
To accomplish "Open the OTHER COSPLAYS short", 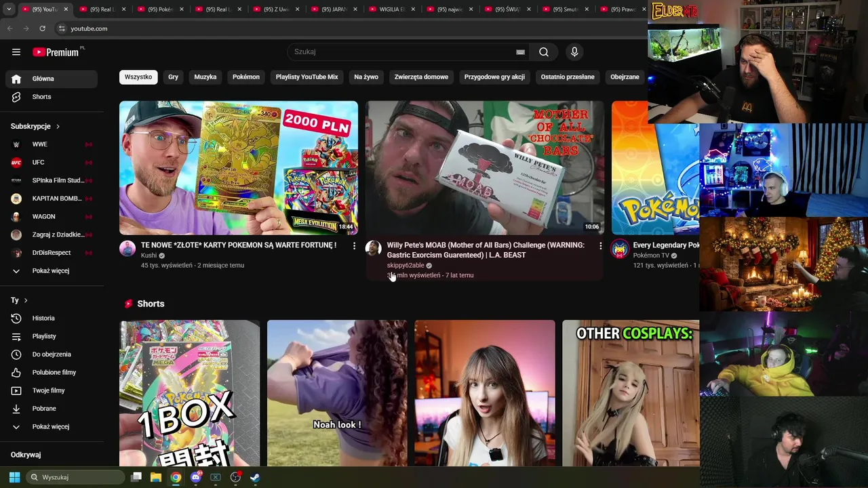I will [x=631, y=393].
